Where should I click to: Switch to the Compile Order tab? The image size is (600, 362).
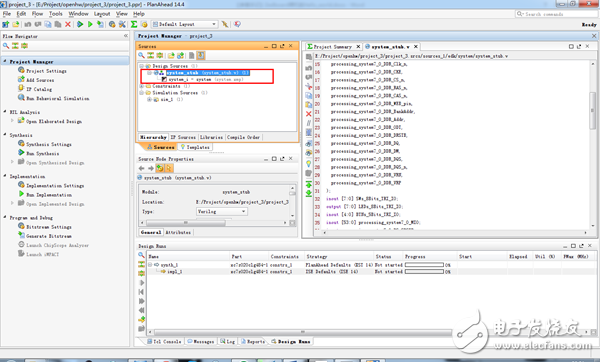[243, 137]
